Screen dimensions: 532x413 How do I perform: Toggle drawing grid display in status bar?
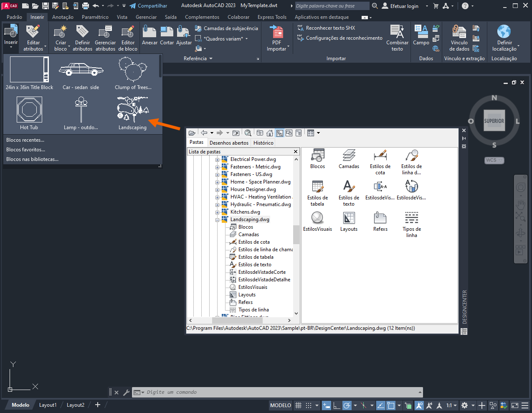point(298,405)
